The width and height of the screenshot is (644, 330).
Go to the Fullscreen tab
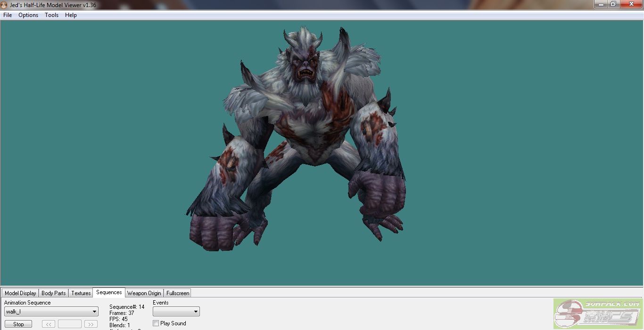coord(178,293)
